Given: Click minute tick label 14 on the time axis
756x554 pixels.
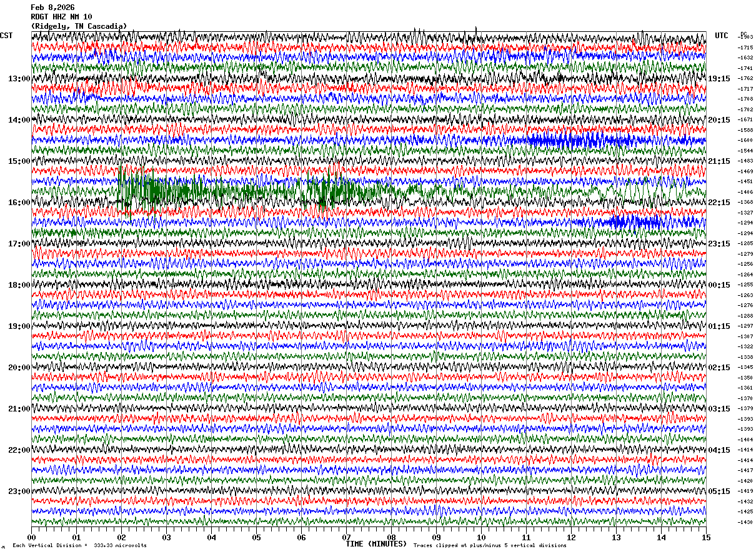Looking at the screenshot, I should (661, 537).
